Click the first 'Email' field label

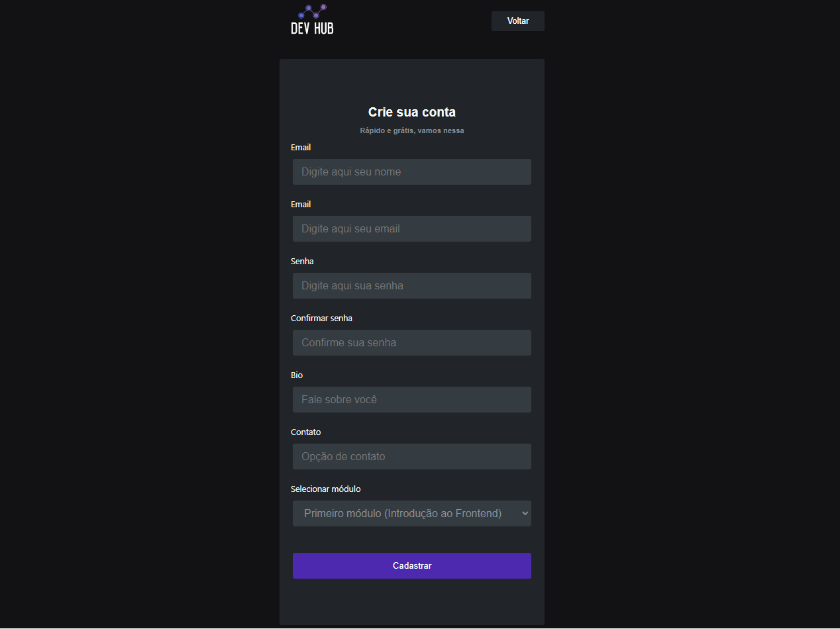(x=301, y=147)
